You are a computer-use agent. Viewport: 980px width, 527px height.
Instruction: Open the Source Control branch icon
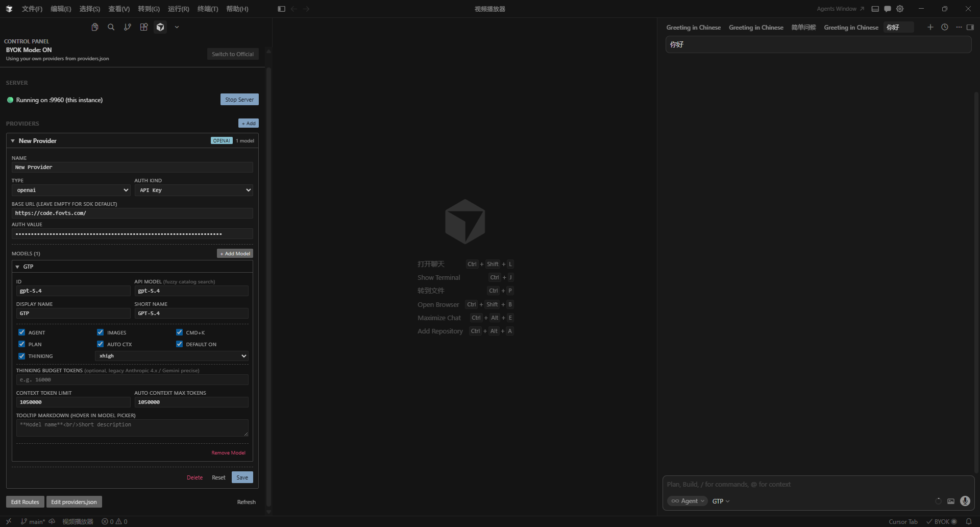tap(128, 27)
